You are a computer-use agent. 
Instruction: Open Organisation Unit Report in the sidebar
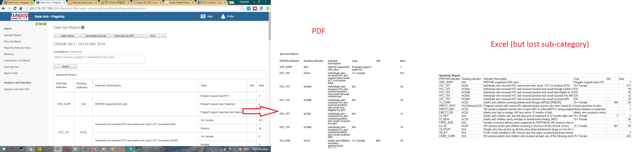(x=17, y=61)
